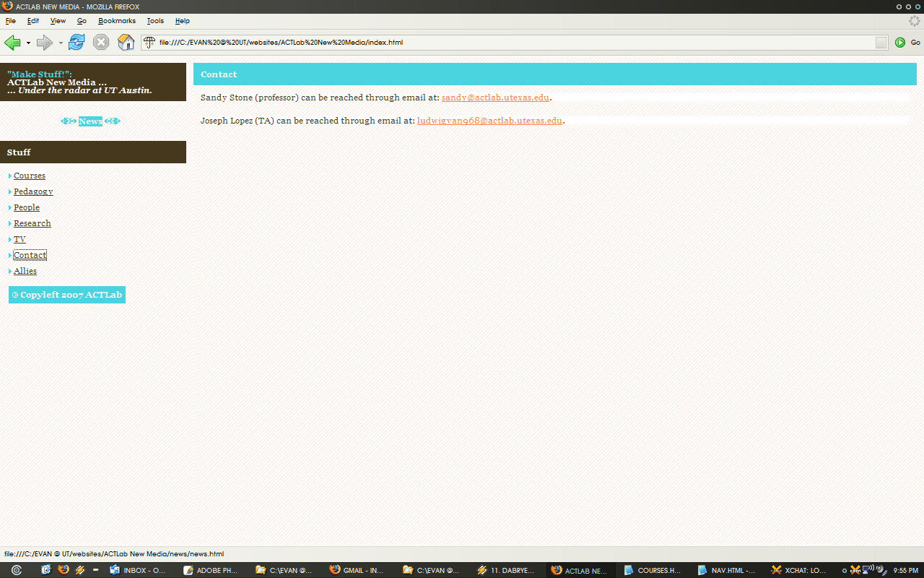Click the green Back arrow button
924x578 pixels.
pyautogui.click(x=12, y=43)
